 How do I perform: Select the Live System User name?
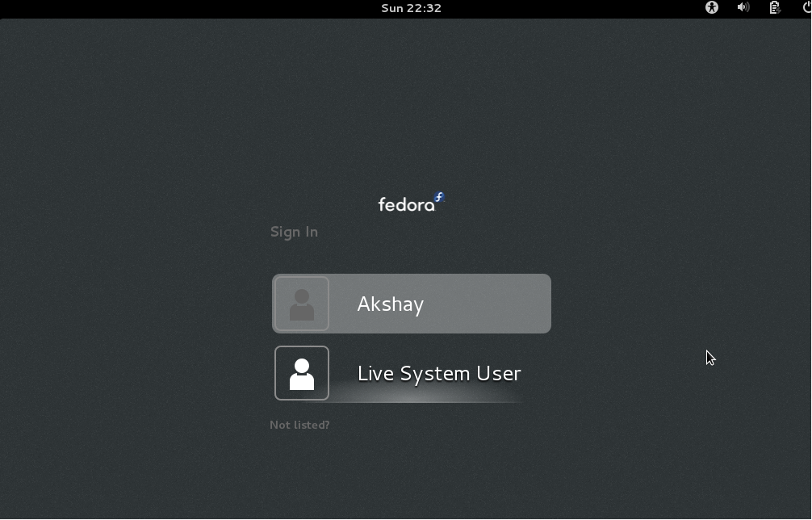pos(439,373)
